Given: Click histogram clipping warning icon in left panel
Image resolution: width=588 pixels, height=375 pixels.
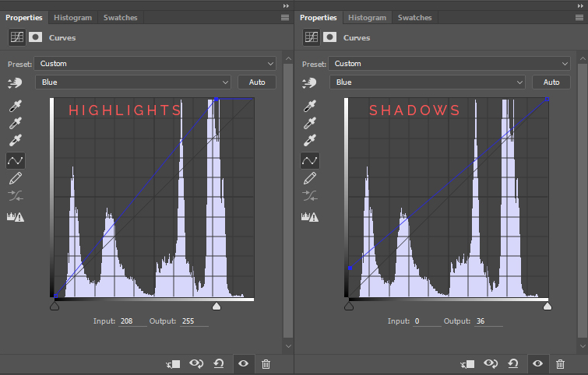Looking at the screenshot, I should point(16,216).
